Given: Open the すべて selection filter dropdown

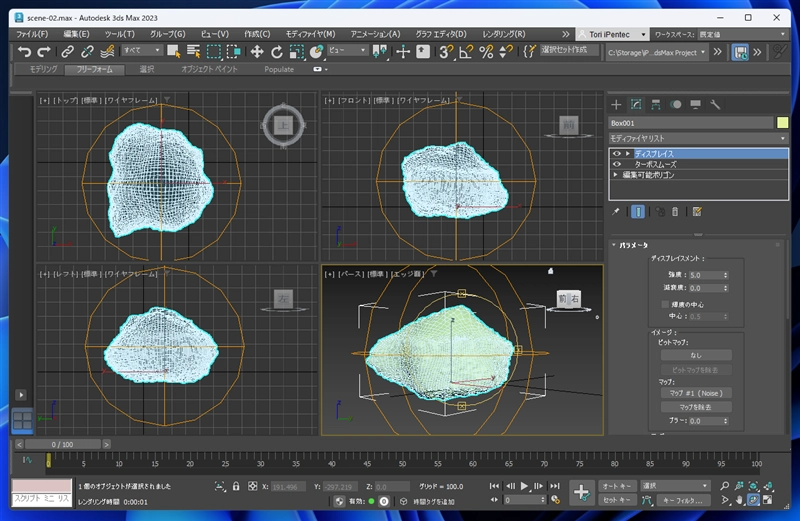Looking at the screenshot, I should [x=142, y=50].
